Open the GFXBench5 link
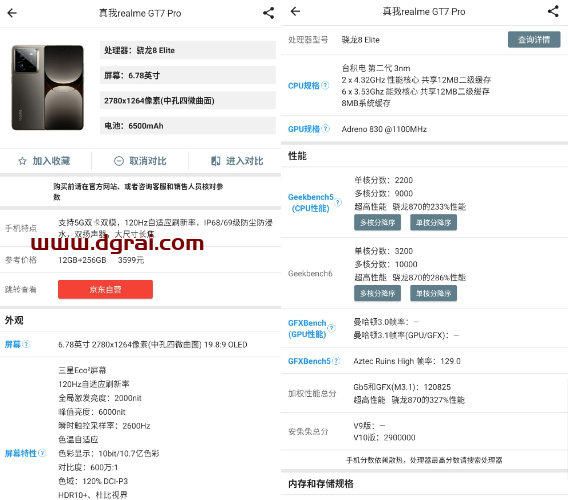The height and width of the screenshot is (500, 568). click(309, 361)
